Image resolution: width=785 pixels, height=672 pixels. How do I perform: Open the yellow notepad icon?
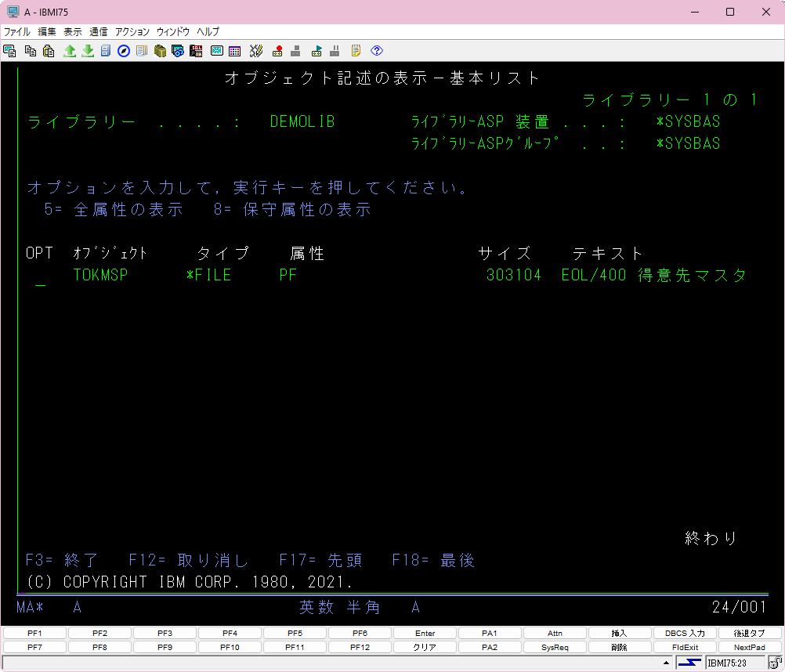click(x=356, y=51)
